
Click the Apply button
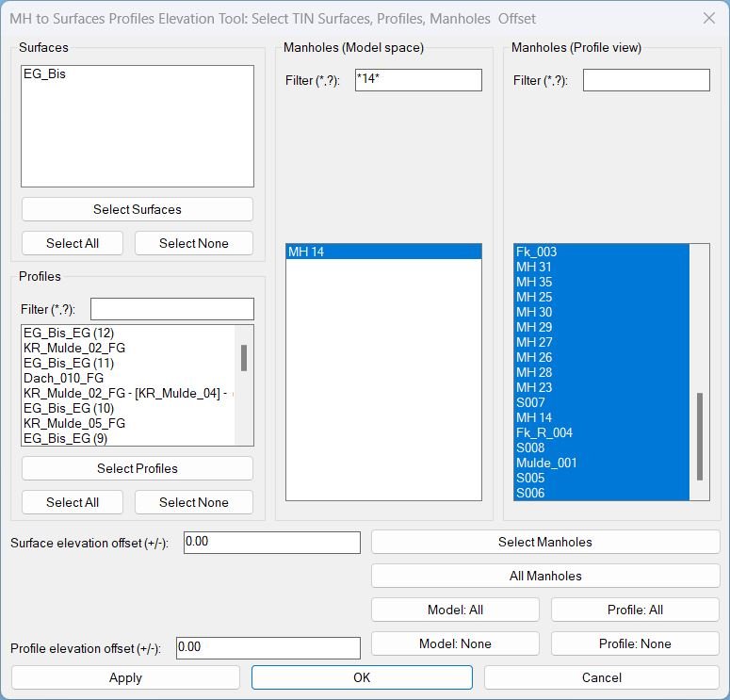point(125,677)
